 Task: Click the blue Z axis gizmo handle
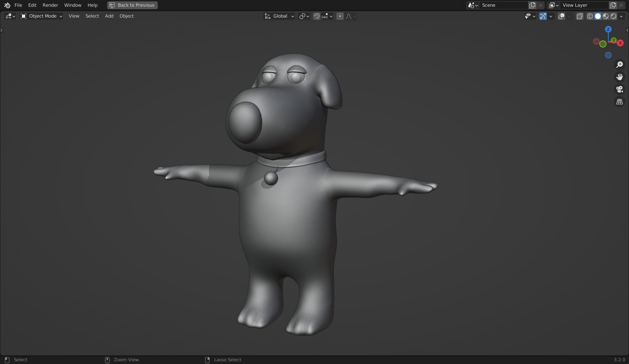click(608, 29)
